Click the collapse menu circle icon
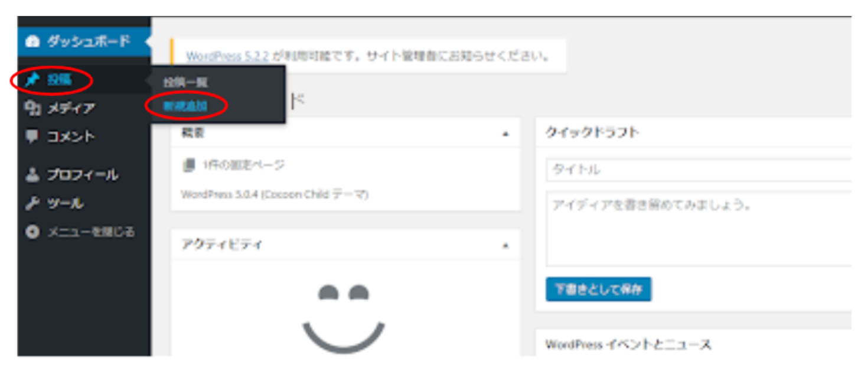The image size is (868, 377). pos(32,232)
